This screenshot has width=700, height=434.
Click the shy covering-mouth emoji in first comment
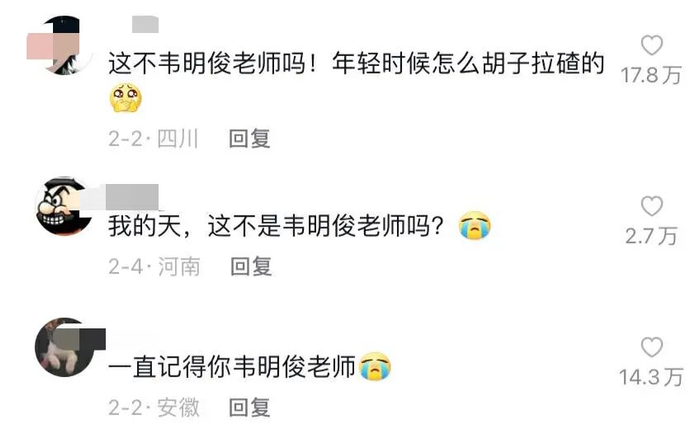click(x=125, y=97)
